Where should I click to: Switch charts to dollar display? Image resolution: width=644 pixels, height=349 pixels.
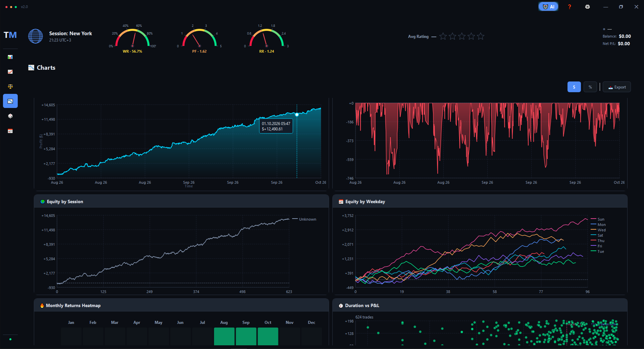574,87
